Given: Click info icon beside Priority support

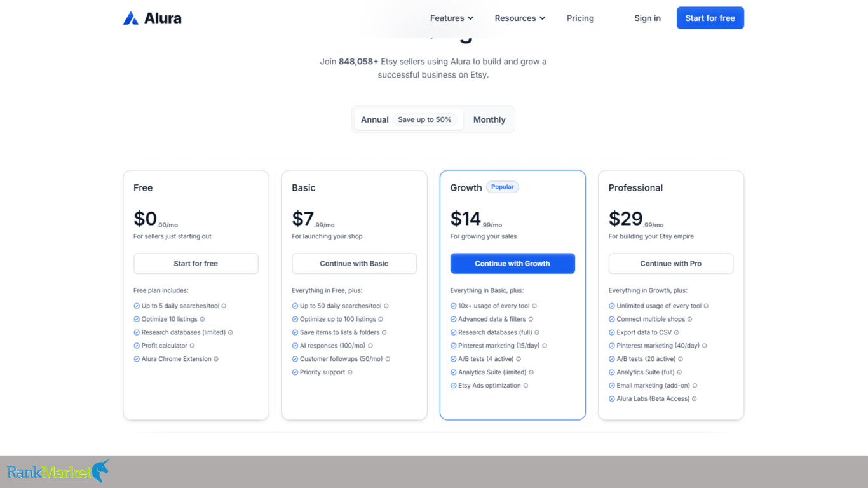Looking at the screenshot, I should (x=350, y=372).
